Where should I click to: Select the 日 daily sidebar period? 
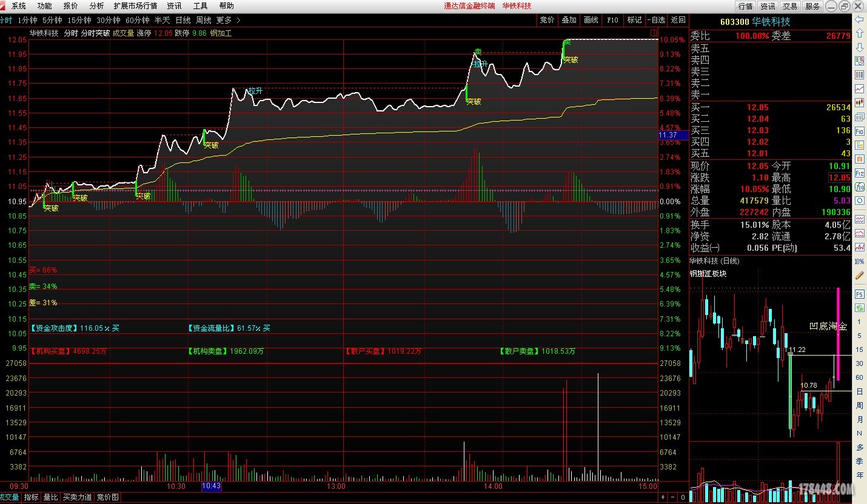pyautogui.click(x=859, y=391)
